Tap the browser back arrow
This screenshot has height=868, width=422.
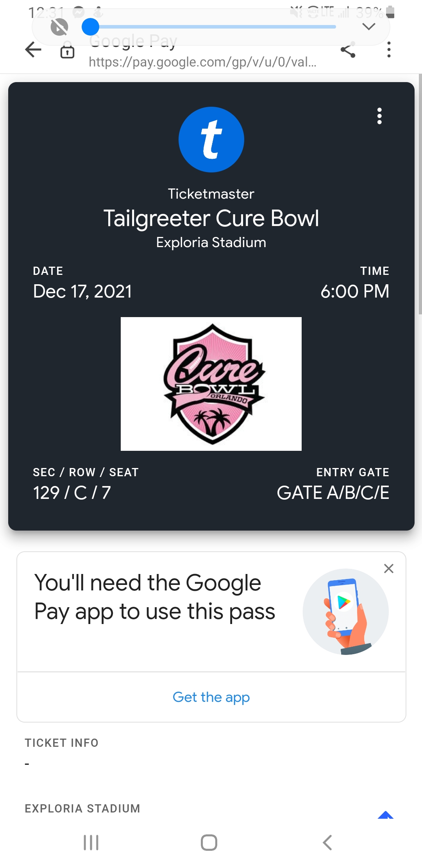pyautogui.click(x=33, y=50)
